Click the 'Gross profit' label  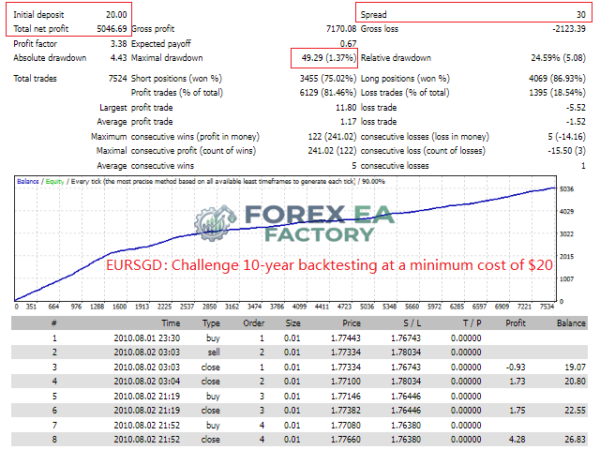153,29
